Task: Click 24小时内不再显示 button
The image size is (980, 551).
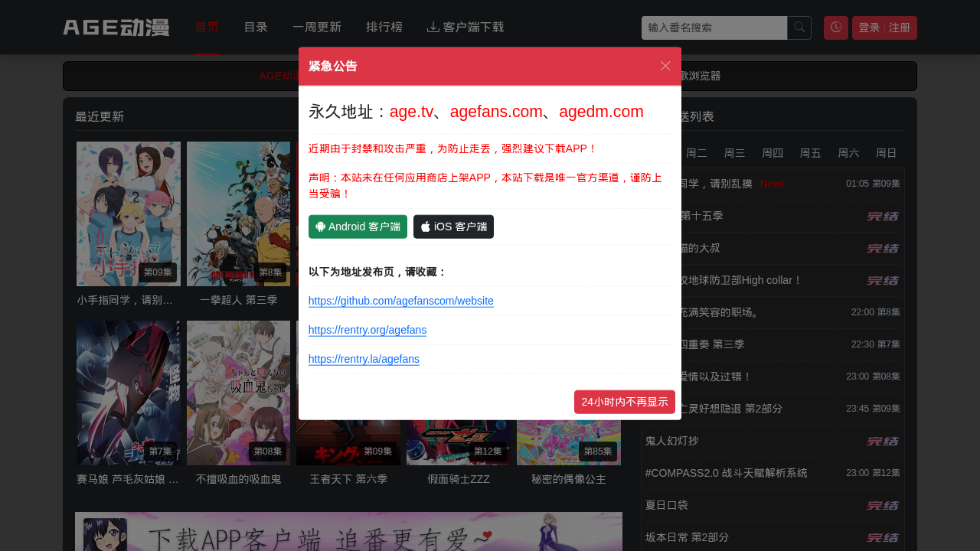Action: tap(624, 402)
